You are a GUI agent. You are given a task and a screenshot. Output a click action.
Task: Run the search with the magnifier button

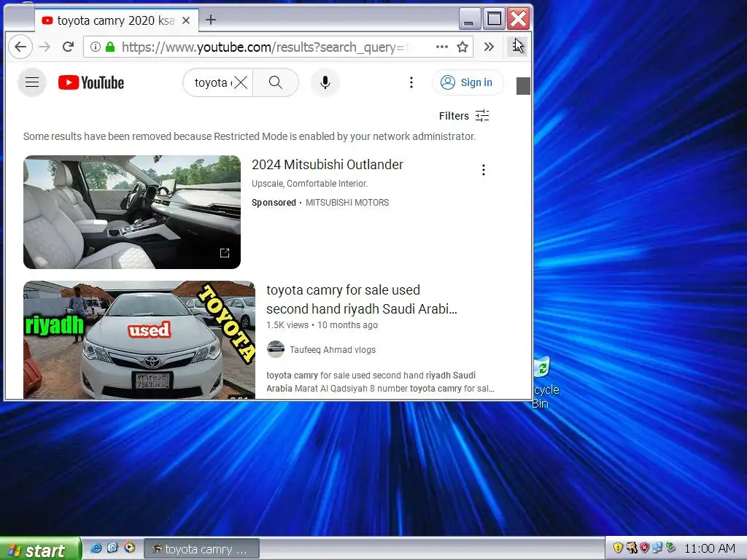click(x=275, y=82)
